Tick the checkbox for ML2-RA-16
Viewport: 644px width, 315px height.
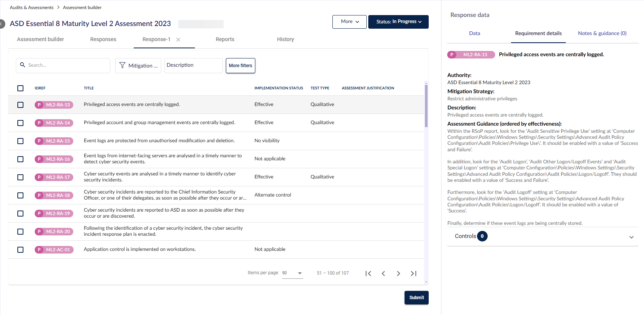pyautogui.click(x=20, y=159)
